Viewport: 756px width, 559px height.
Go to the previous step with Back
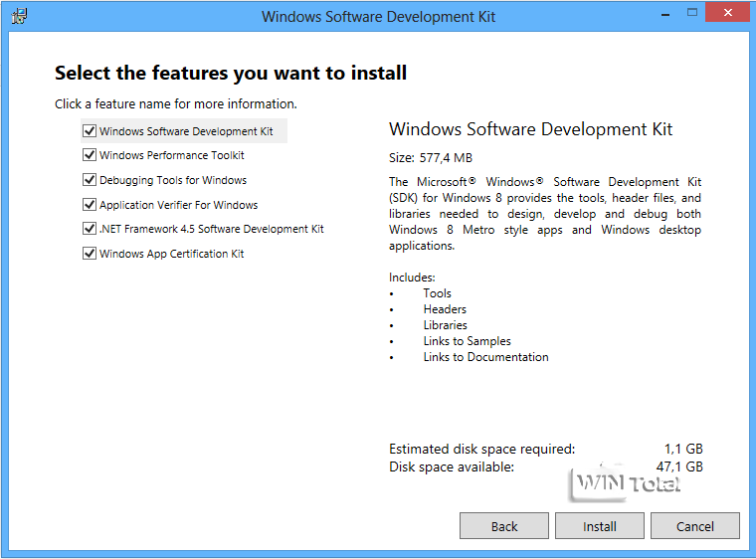504,526
